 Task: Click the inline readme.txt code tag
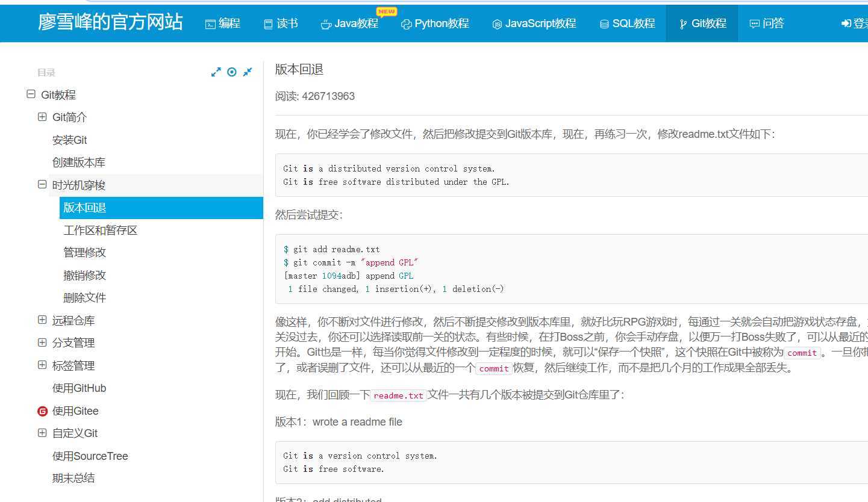click(399, 395)
